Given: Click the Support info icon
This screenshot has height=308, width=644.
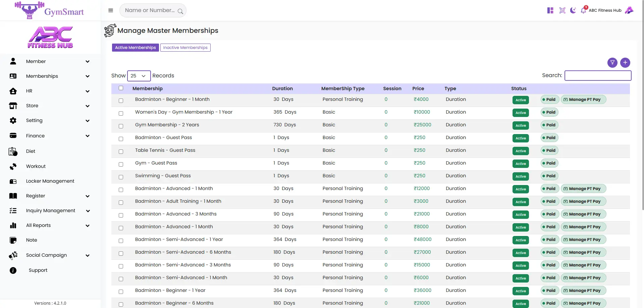Looking at the screenshot, I should [x=13, y=270].
